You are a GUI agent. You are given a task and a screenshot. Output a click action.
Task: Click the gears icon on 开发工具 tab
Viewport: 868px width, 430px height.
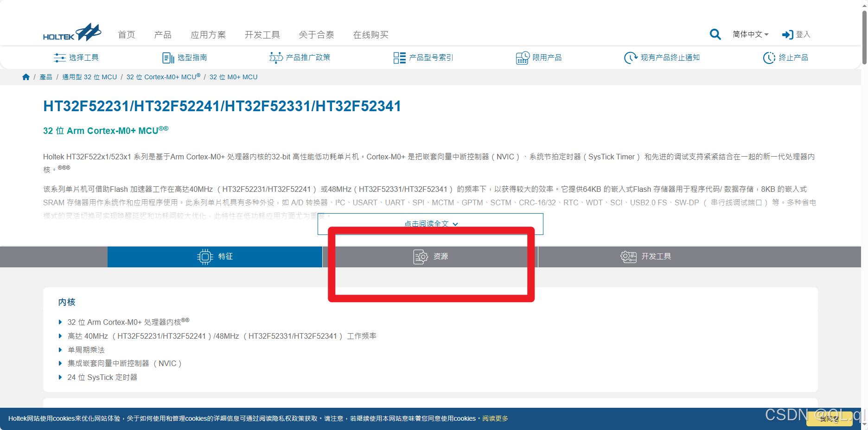[x=628, y=257]
